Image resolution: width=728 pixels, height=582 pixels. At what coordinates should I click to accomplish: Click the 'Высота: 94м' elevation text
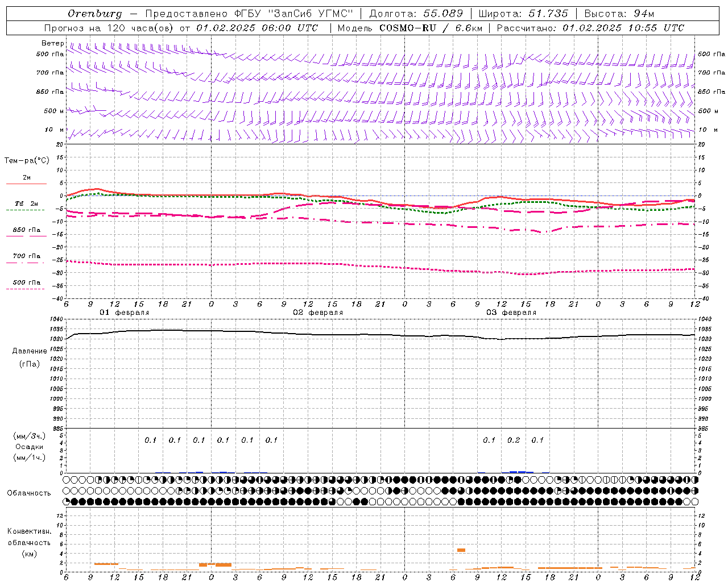[x=619, y=14]
